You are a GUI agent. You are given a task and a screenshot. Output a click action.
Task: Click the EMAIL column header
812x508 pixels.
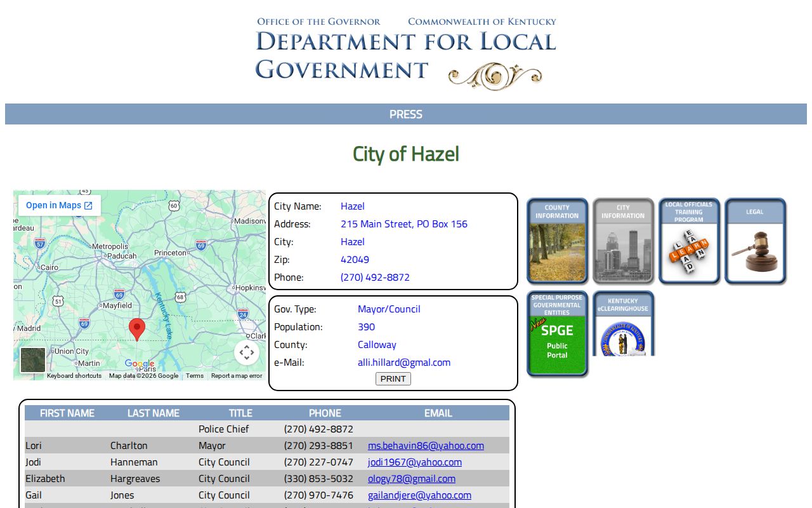pyautogui.click(x=438, y=413)
